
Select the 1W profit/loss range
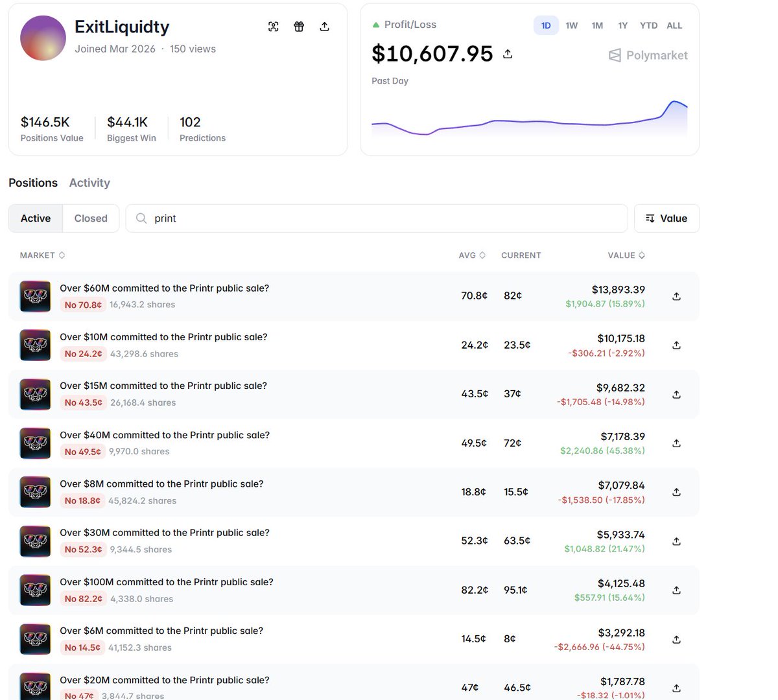tap(571, 25)
